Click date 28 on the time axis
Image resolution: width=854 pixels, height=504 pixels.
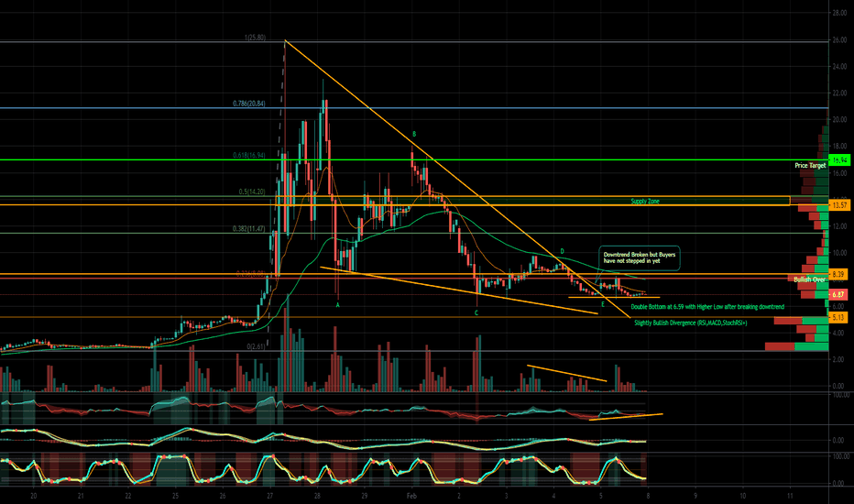point(317,496)
